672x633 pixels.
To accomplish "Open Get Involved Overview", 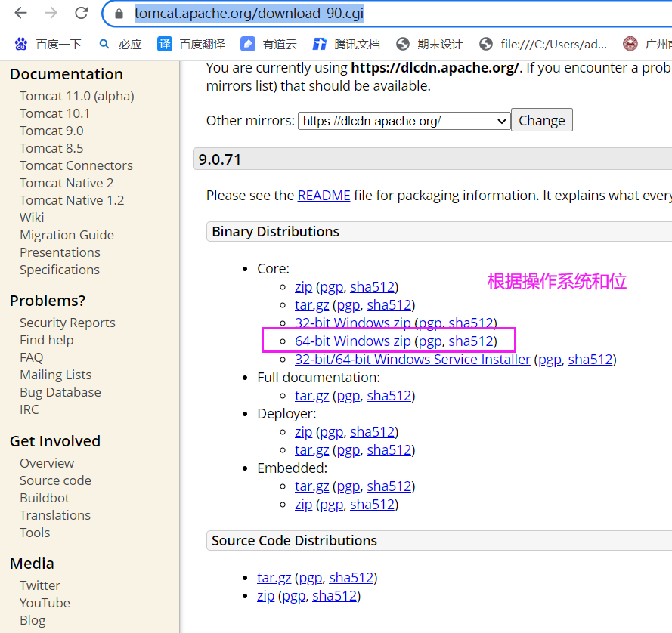I will pos(47,463).
